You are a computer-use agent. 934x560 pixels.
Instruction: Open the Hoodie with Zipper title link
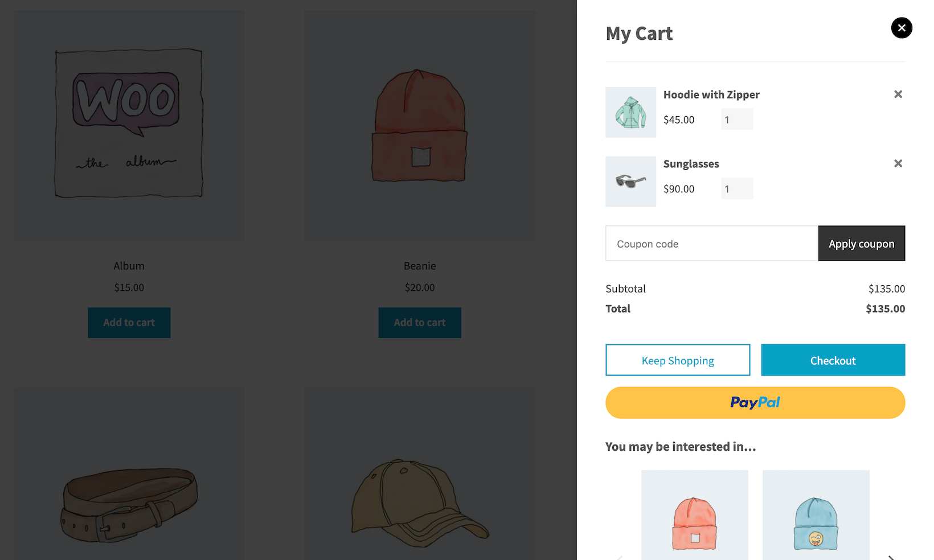(x=711, y=94)
